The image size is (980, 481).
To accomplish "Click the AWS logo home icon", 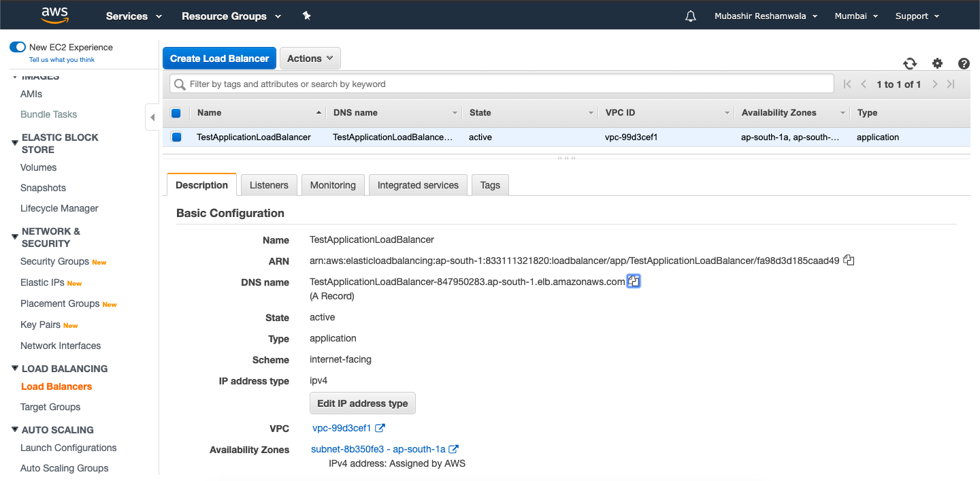I will pyautogui.click(x=55, y=15).
